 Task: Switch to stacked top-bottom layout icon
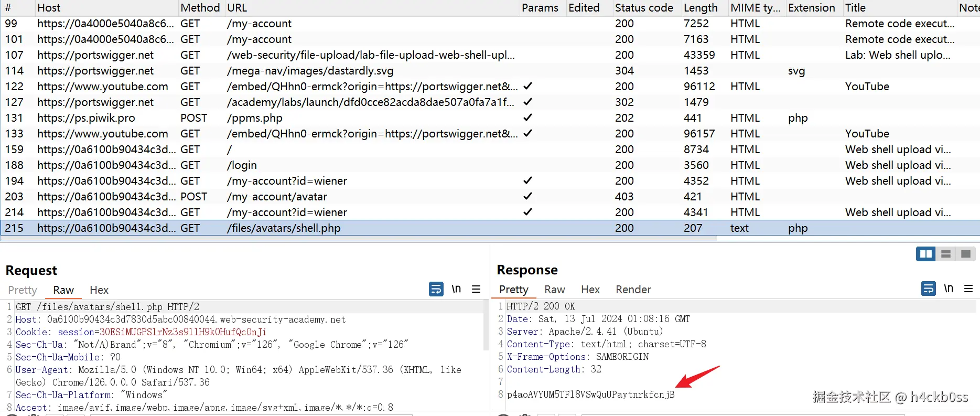[946, 254]
